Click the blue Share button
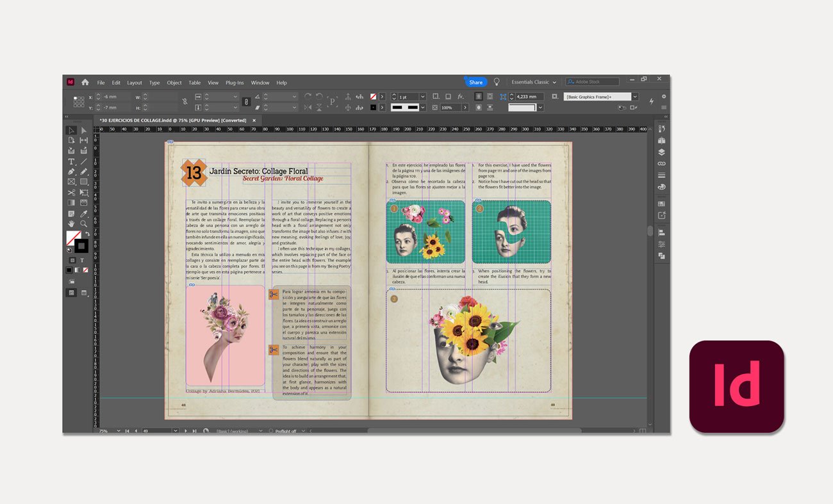 [x=475, y=82]
